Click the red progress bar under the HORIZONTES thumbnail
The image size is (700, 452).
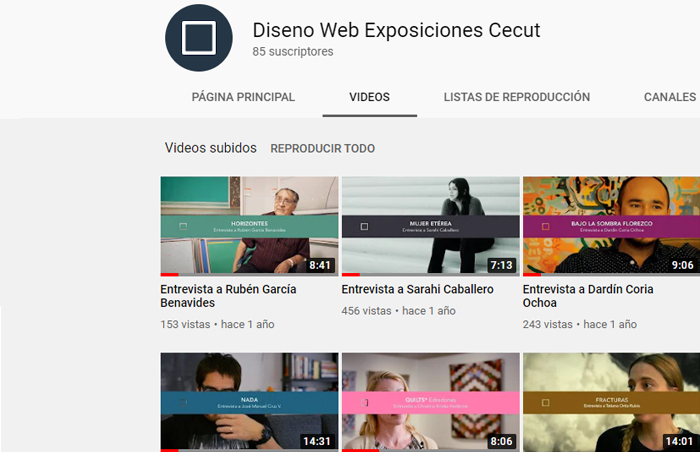point(169,274)
